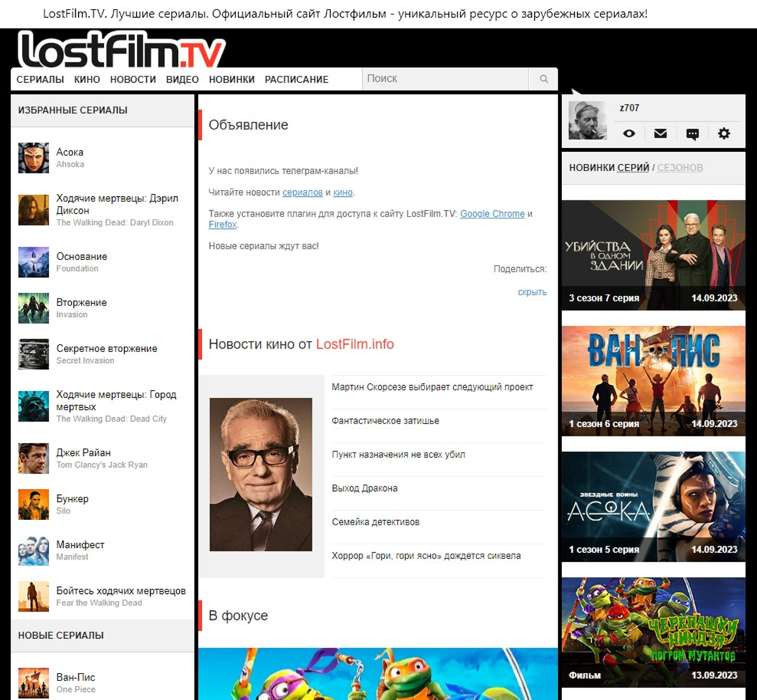Viewport: 757px width, 700px height.
Task: Click the ИЗБРАННЫЕ СЕРИАЛЫ header
Action: [x=73, y=110]
